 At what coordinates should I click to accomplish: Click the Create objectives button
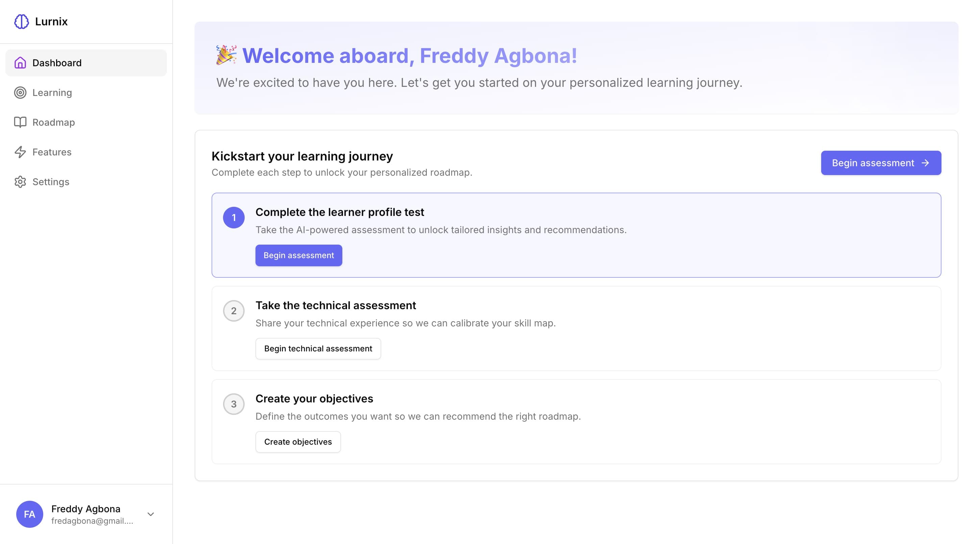coord(298,442)
